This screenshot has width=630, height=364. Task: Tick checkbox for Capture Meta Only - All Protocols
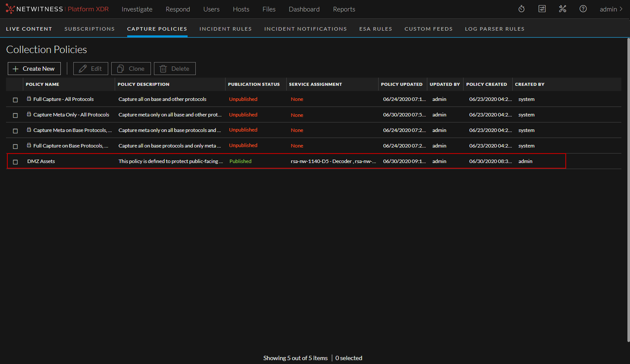pos(16,115)
